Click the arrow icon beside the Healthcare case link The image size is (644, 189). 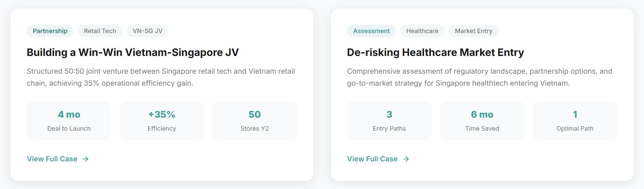[406, 159]
